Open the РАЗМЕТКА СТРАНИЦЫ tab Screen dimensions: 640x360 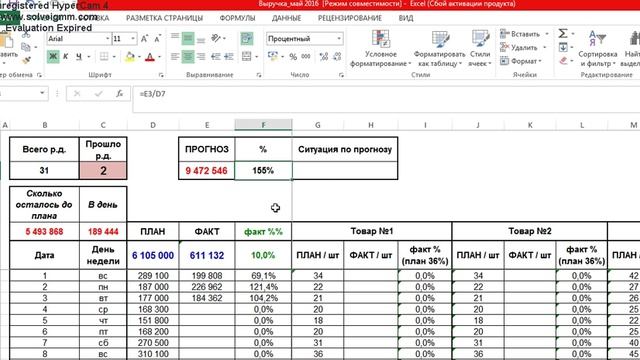click(x=164, y=18)
